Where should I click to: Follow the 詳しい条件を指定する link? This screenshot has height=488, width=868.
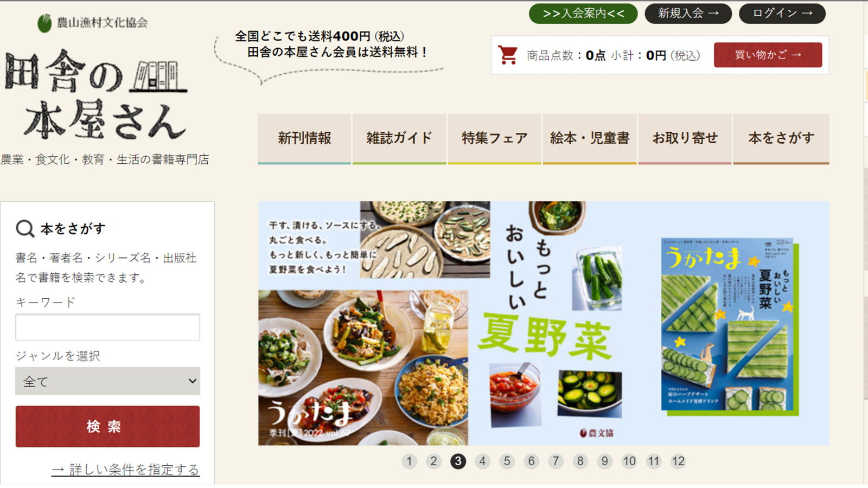point(125,470)
